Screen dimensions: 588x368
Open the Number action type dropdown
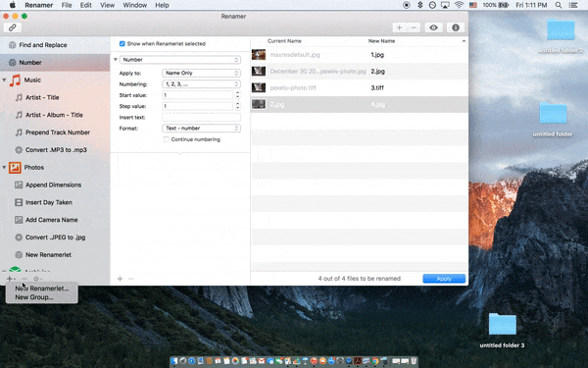coord(180,60)
